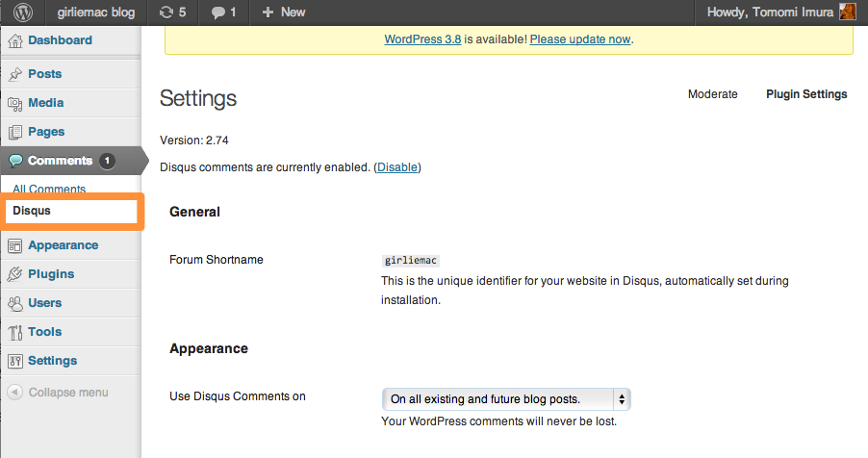
Task: Switch to the Plugin Settings tab
Action: 806,94
